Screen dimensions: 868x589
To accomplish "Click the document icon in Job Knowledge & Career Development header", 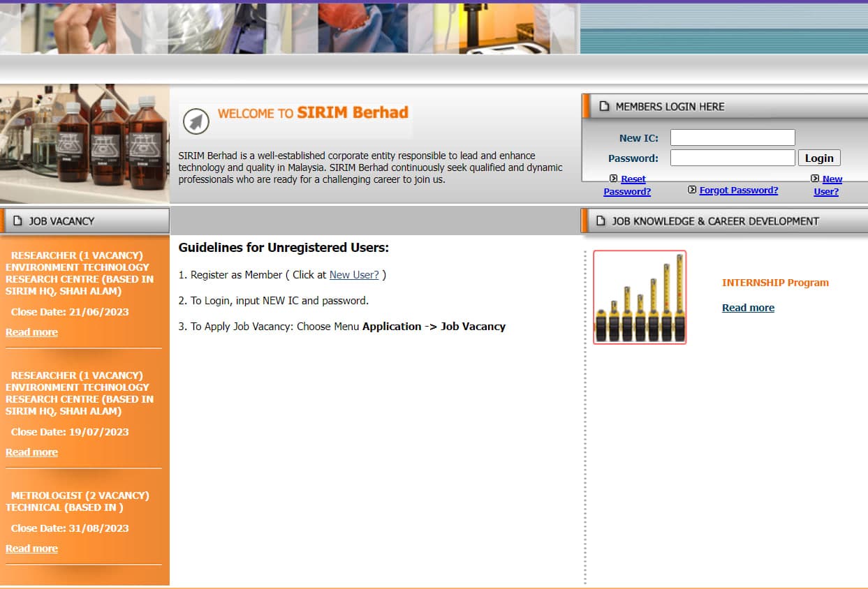I will [x=600, y=221].
